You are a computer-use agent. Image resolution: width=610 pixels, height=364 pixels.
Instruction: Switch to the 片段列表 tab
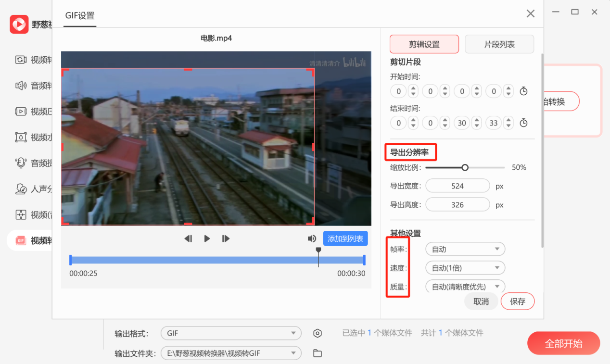point(499,44)
